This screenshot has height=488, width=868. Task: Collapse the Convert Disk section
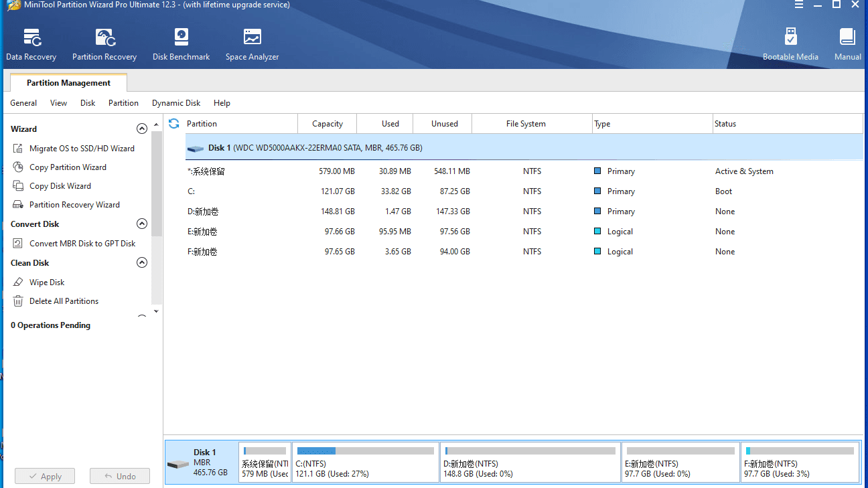coord(142,224)
